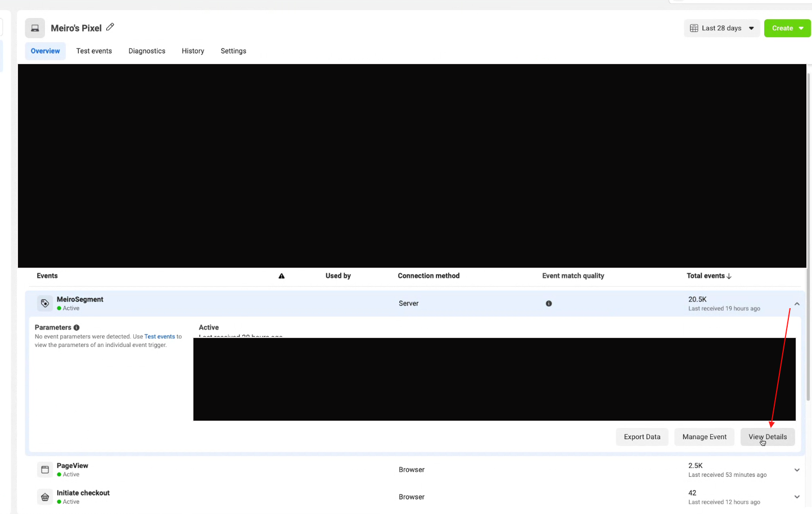Select the Initiate checkout event name

point(83,493)
